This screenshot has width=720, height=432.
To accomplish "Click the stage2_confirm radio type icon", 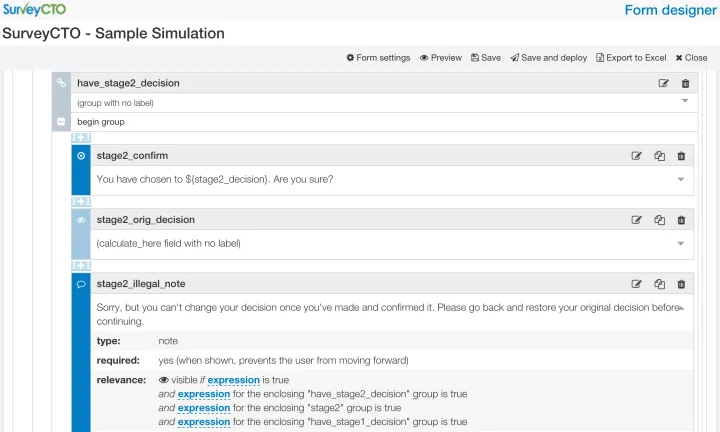I will pos(81,156).
